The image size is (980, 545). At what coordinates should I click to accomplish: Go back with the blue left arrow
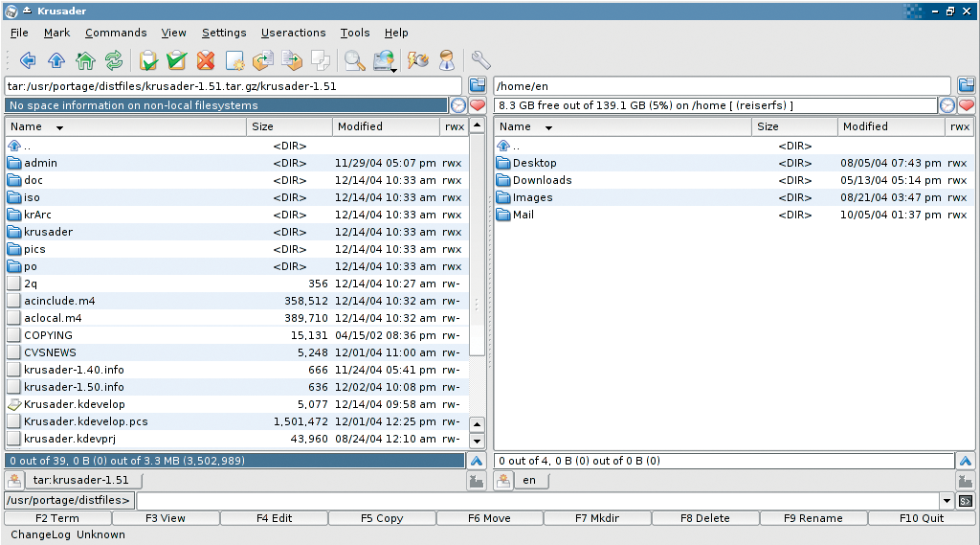[28, 60]
